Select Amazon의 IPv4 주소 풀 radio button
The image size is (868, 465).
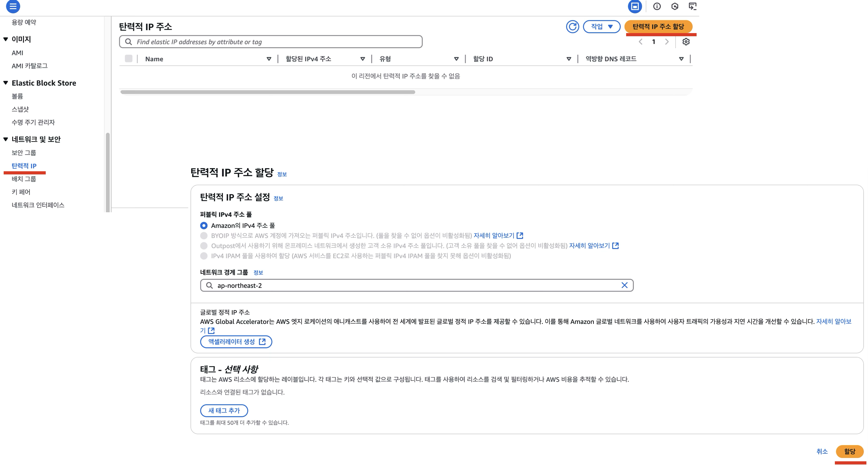tap(204, 226)
